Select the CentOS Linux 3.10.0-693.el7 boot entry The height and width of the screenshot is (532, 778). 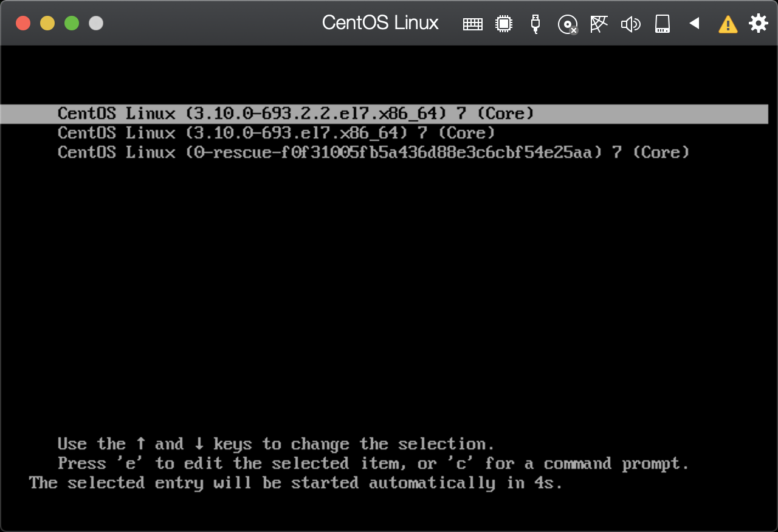[x=275, y=132]
